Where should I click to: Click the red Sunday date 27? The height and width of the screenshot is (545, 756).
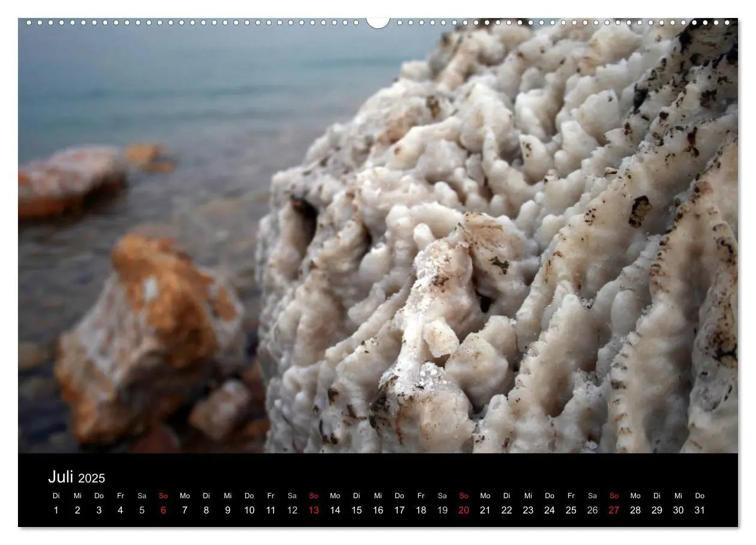coord(614,510)
